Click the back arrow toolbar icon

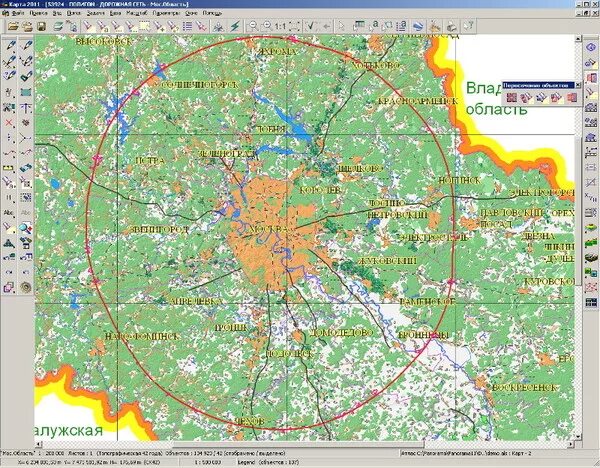(326, 26)
